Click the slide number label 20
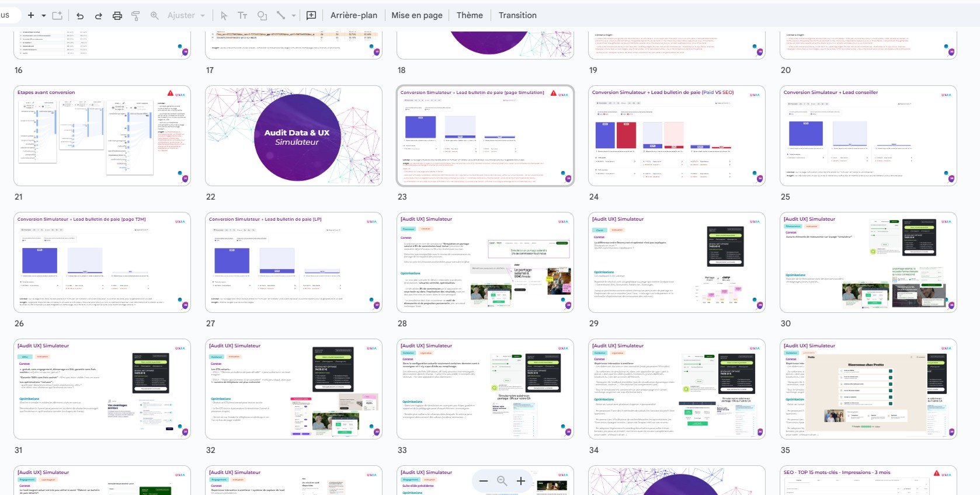Viewport: 980px width, 495px height. pyautogui.click(x=786, y=70)
